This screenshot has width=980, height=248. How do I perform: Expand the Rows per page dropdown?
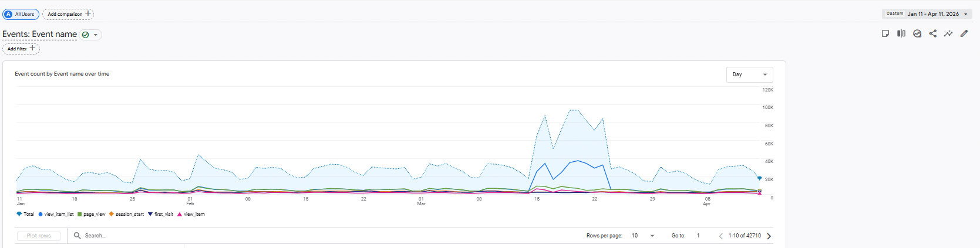pyautogui.click(x=643, y=236)
